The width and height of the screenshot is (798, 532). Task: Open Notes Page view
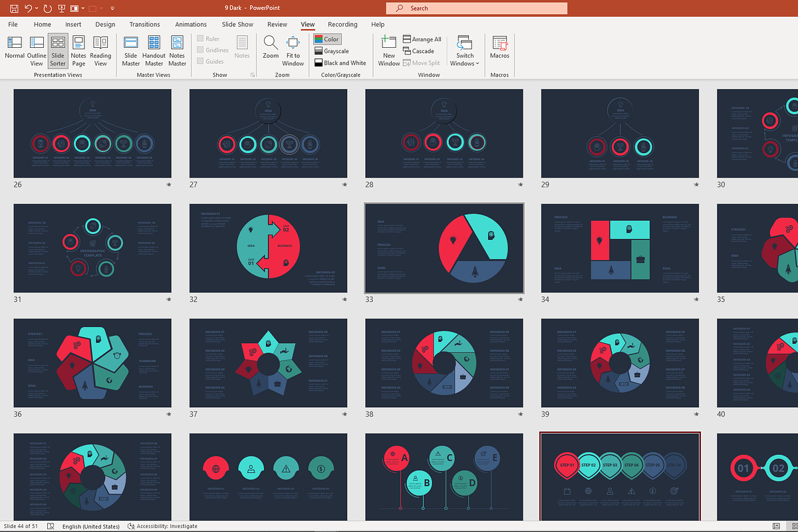click(x=78, y=50)
